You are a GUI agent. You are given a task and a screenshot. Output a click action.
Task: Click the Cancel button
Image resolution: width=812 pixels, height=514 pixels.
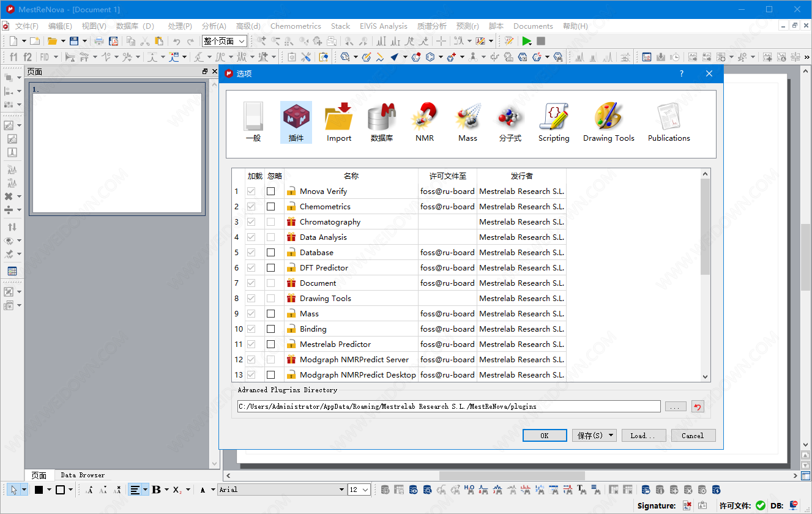point(693,436)
